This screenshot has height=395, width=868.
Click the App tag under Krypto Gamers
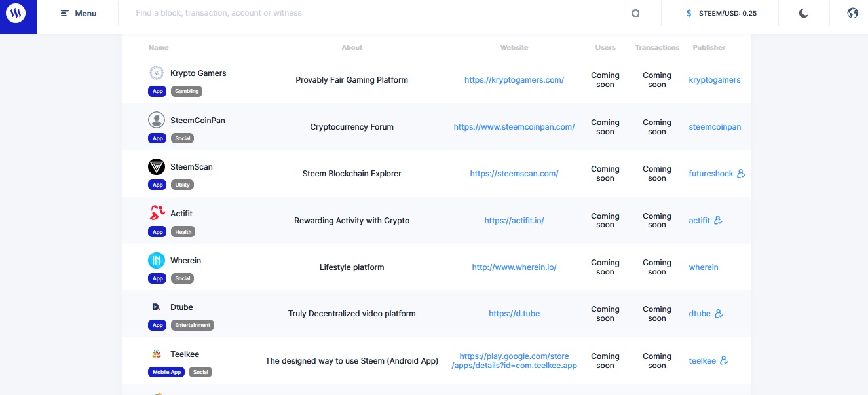157,92
